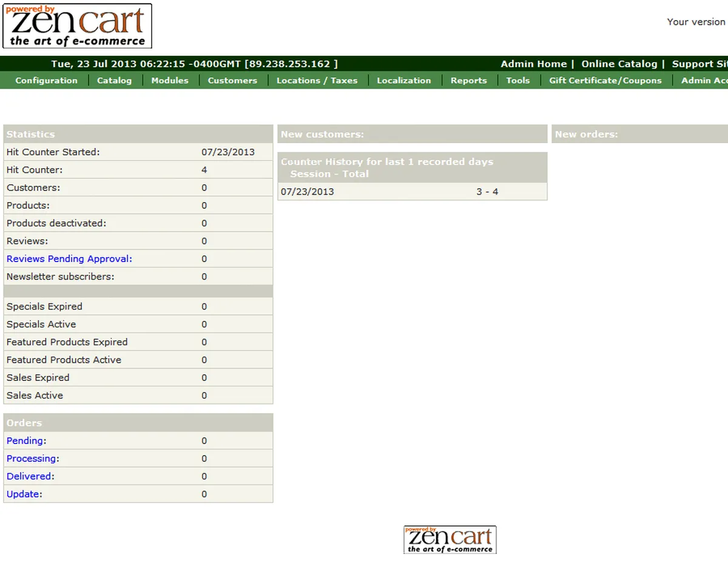Viewport: 728px width, 566px height.
Task: View Processing orders
Action: 32,458
